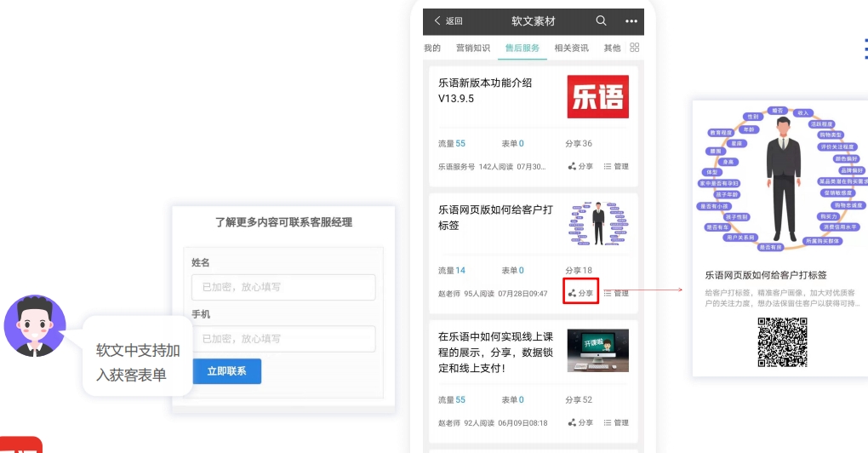Switch to the 我的 tab
This screenshot has height=453, width=868.
(x=432, y=49)
